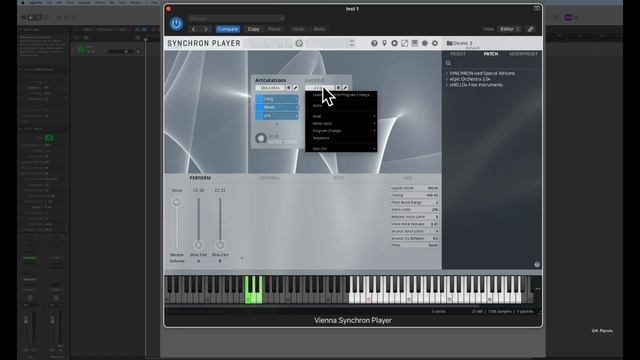The image size is (640, 360).
Task: Click the Undo button
Action: (x=298, y=29)
